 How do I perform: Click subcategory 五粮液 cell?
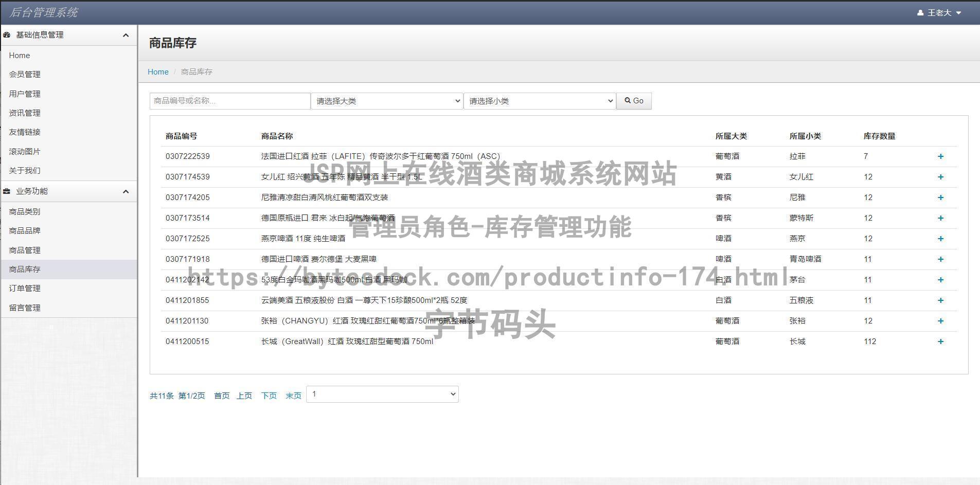pos(801,300)
